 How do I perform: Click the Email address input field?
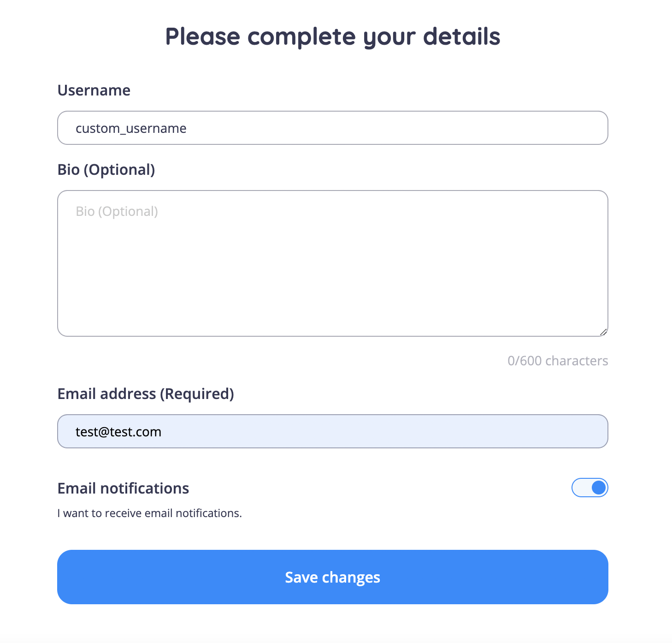[332, 431]
